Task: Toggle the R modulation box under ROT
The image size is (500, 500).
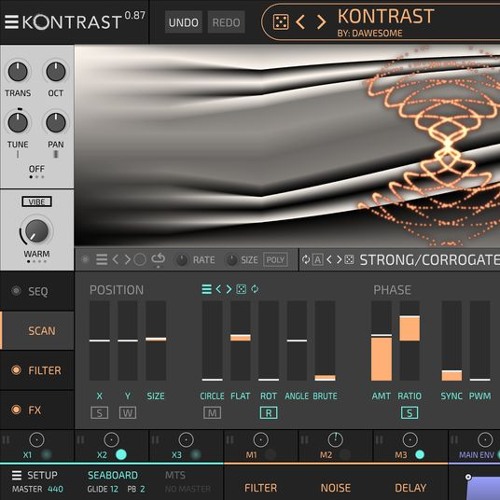Action: pyautogui.click(x=269, y=413)
